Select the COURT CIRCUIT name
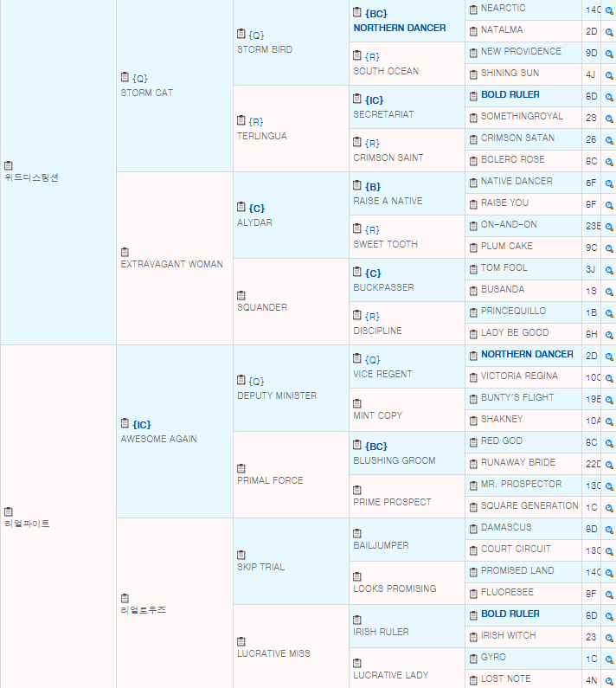Screen dimensions: 616x688 pyautogui.click(x=516, y=549)
